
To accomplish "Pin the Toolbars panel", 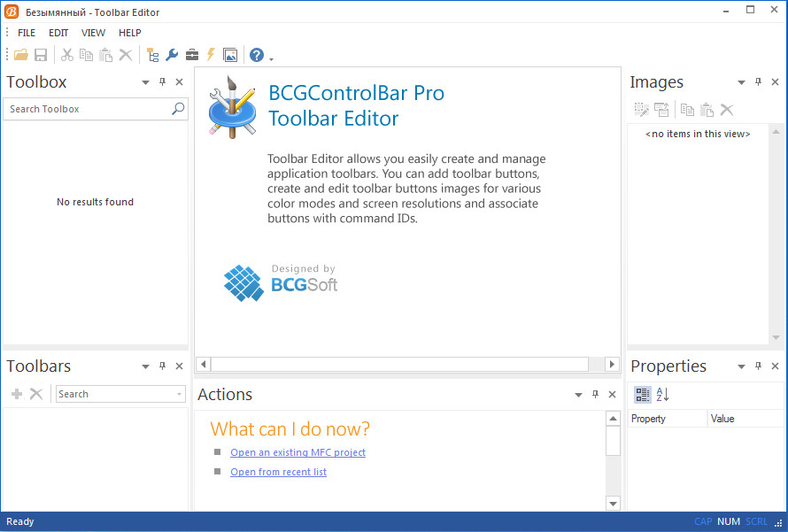I will point(162,366).
